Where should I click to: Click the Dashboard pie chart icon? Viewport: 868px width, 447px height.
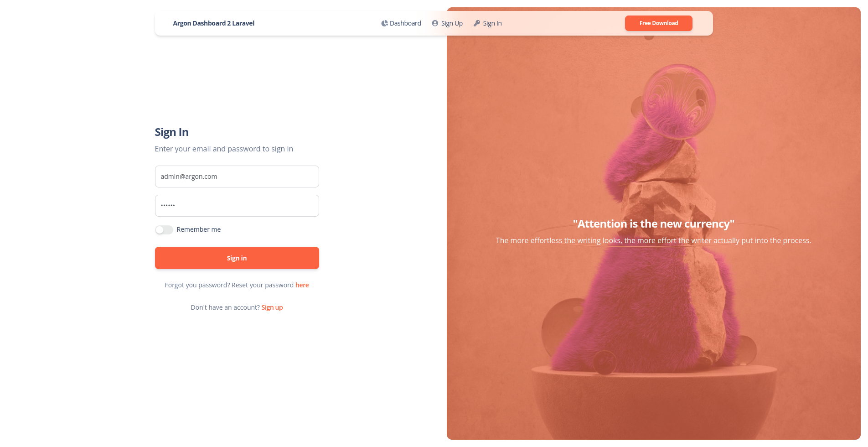pyautogui.click(x=384, y=23)
